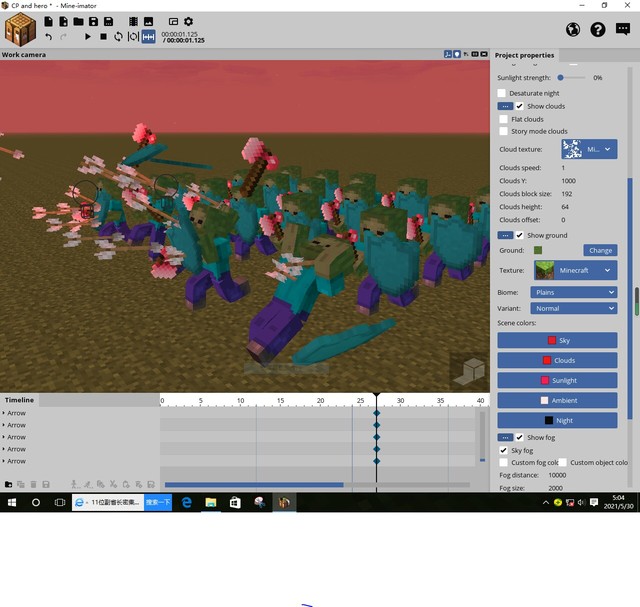This screenshot has height=607, width=640.
Task: Enable Custom fog color checkbox
Action: point(504,462)
